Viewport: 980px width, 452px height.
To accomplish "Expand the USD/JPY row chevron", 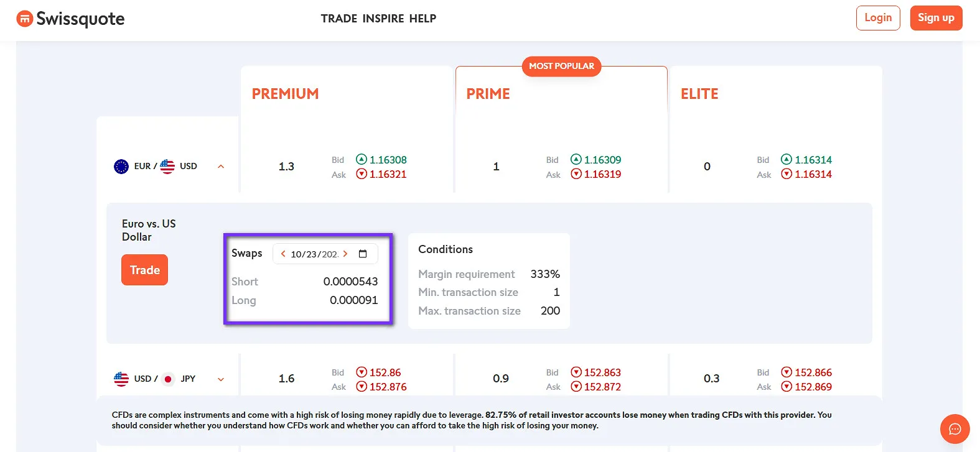I will click(x=220, y=378).
